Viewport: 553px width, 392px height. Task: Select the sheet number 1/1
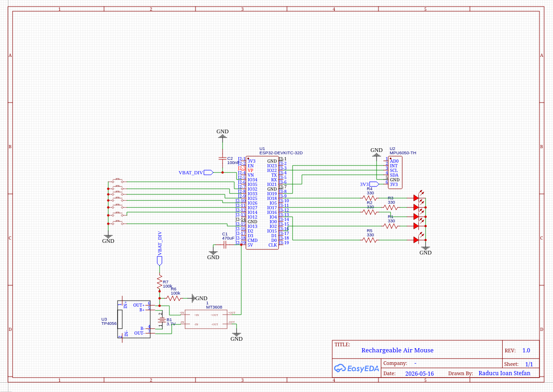click(x=529, y=364)
